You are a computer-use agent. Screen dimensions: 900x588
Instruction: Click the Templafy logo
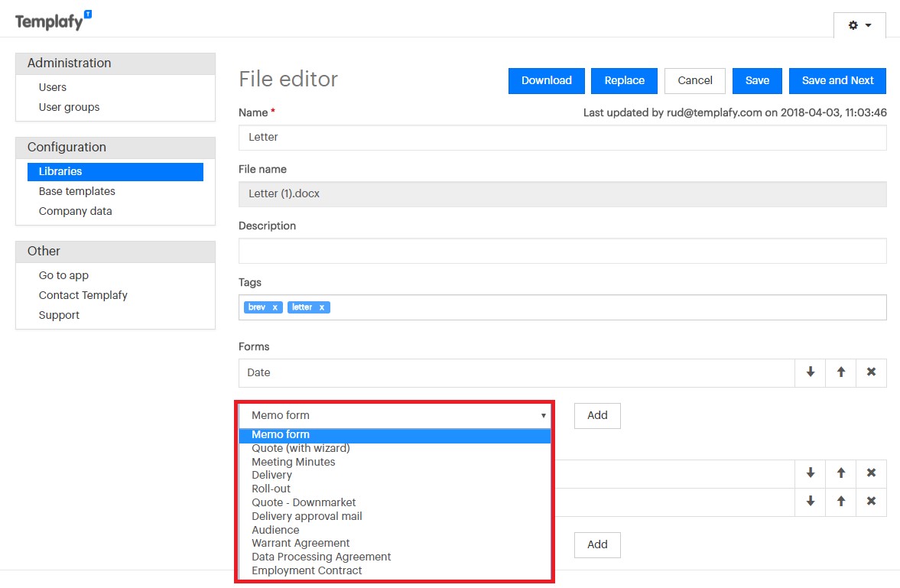[53, 21]
